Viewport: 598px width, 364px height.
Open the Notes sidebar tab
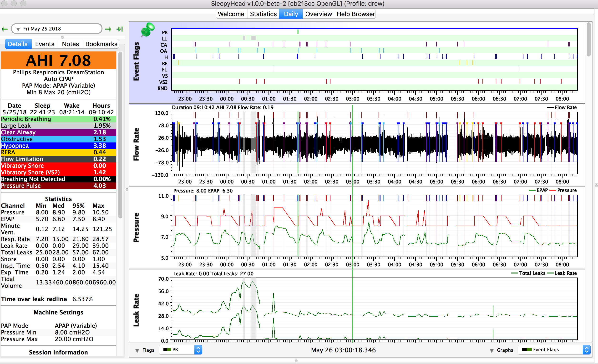(x=70, y=44)
